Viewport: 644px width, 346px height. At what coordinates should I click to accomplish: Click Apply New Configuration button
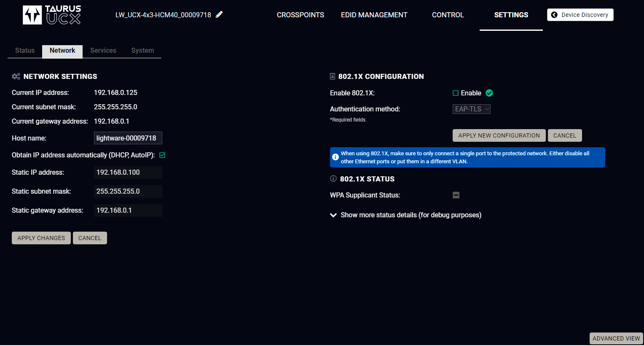point(499,135)
